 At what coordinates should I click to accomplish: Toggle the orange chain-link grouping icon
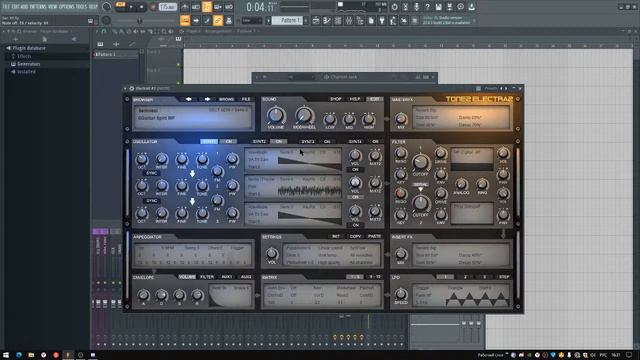218,20
